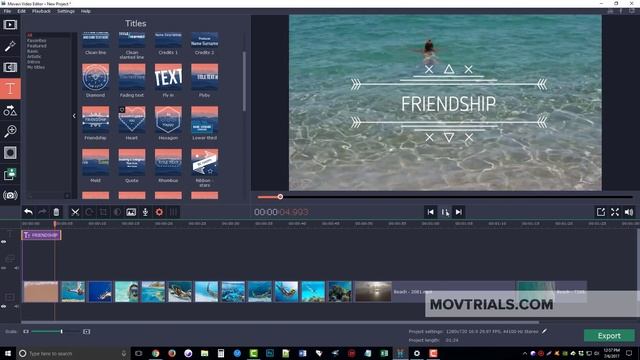
Task: Detach the preview window
Action: (601, 212)
